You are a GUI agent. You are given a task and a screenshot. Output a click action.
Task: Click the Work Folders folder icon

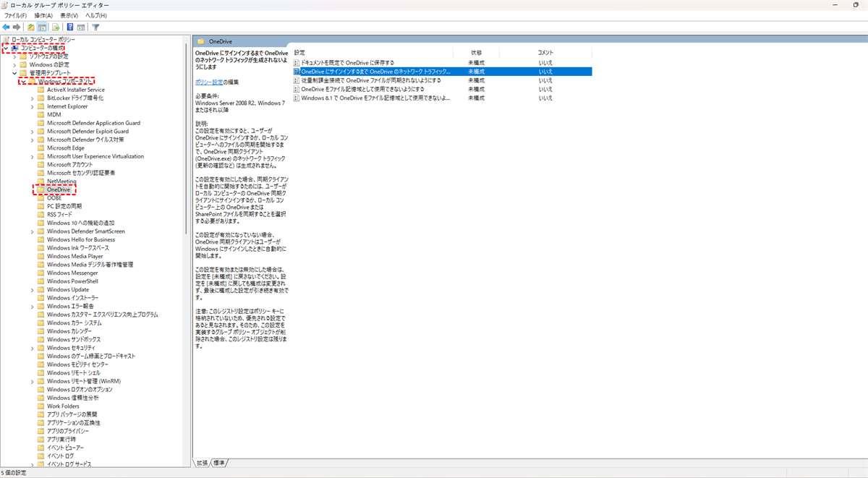[41, 406]
